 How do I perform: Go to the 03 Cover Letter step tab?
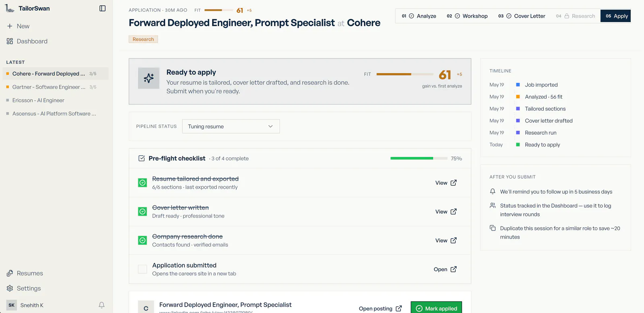(522, 16)
